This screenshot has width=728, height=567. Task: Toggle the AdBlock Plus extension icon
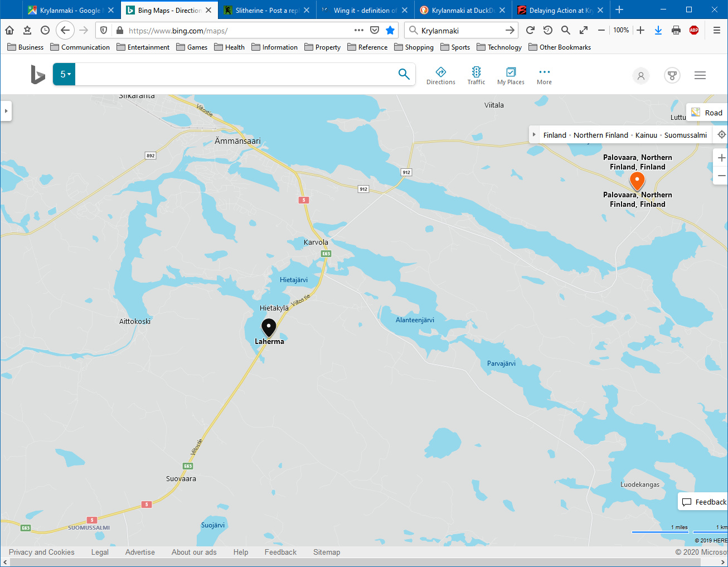[694, 30]
